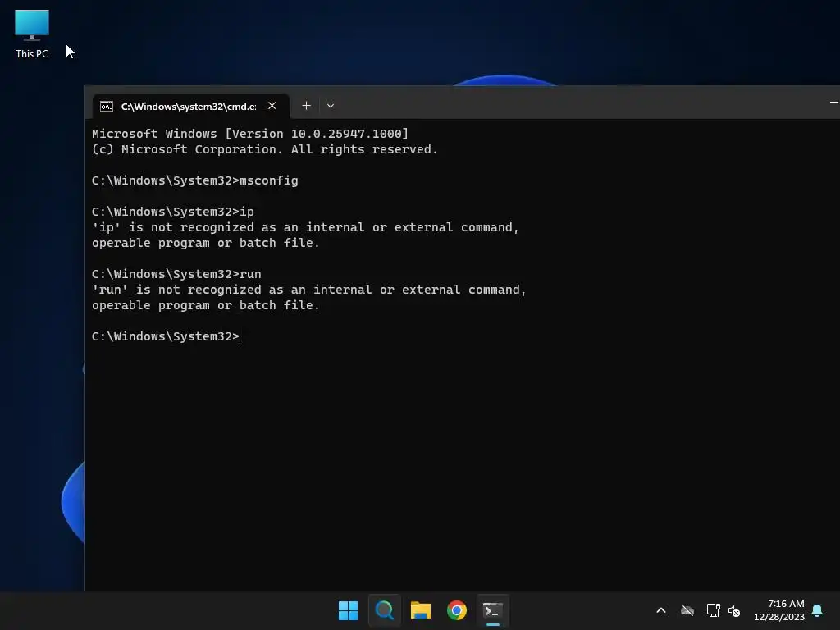Click the last empty command prompt line
Screen dimensions: 840x630
[166, 336]
